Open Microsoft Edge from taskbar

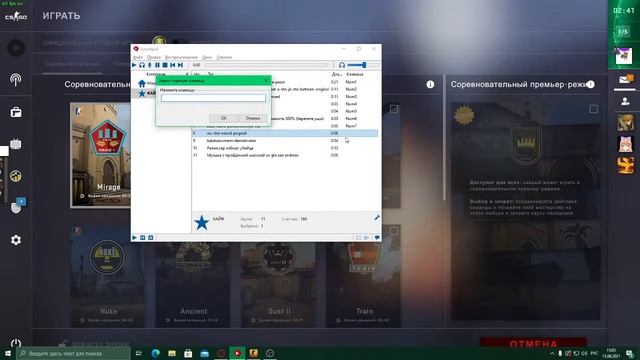coord(156,353)
